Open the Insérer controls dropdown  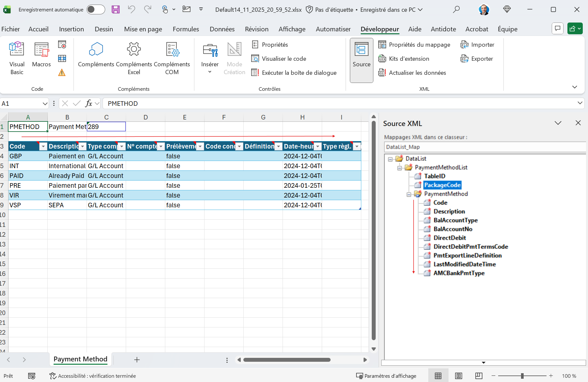coord(209,72)
